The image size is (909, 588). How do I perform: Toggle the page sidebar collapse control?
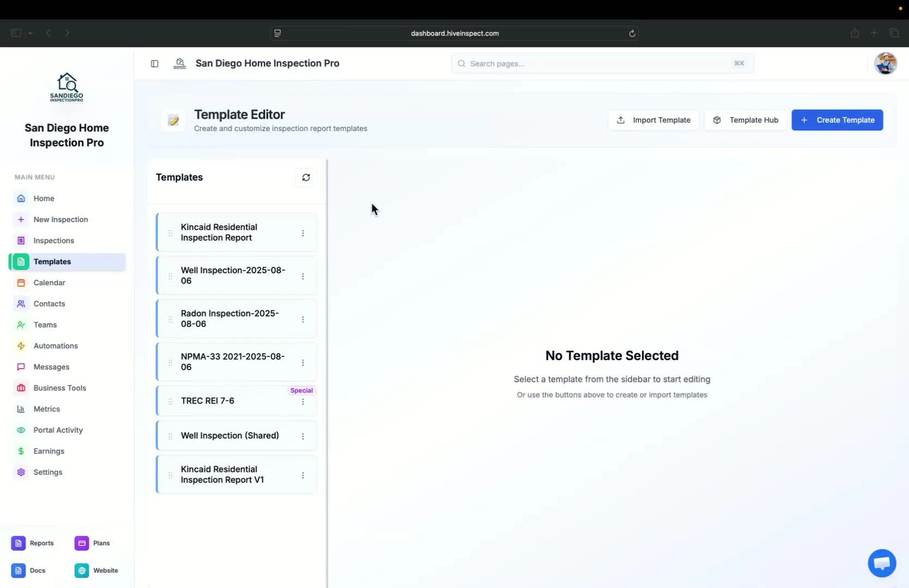click(155, 64)
